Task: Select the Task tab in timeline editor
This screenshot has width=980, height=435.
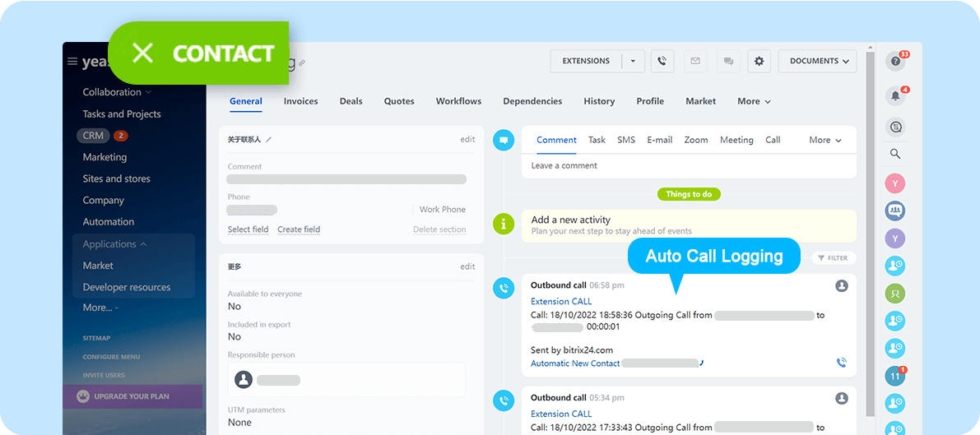Action: coord(597,140)
